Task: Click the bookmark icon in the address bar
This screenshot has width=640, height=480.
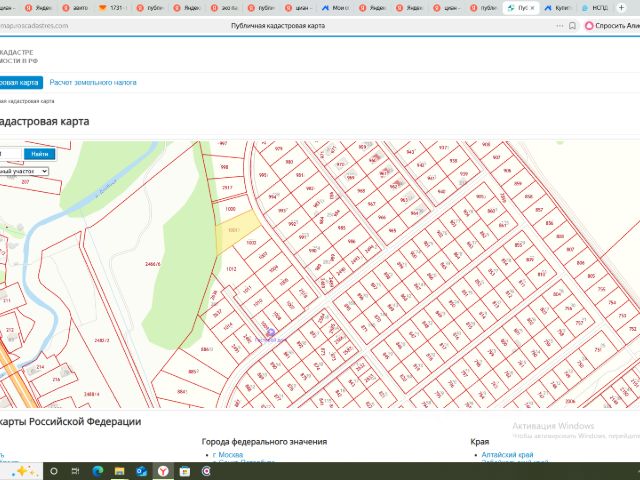Action: tap(572, 26)
